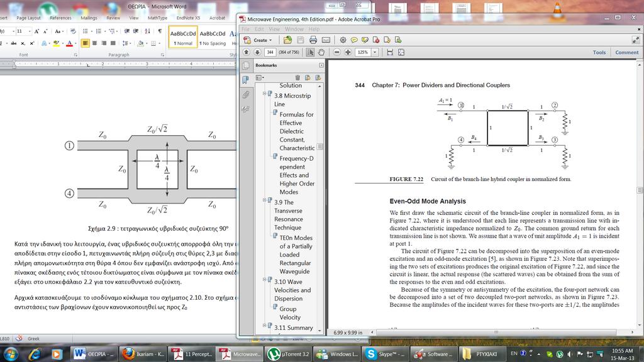Click the yellow text highlight color in Word

click(56, 43)
